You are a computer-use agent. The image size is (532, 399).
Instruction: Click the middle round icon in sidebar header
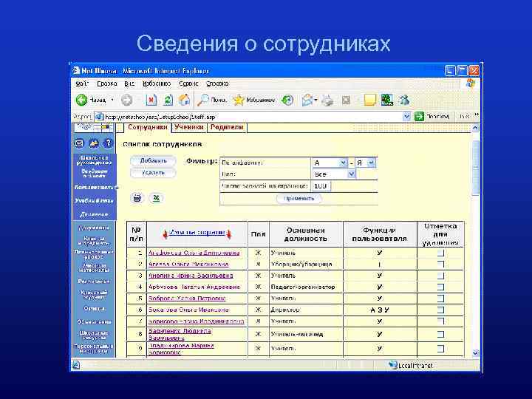tap(94, 143)
